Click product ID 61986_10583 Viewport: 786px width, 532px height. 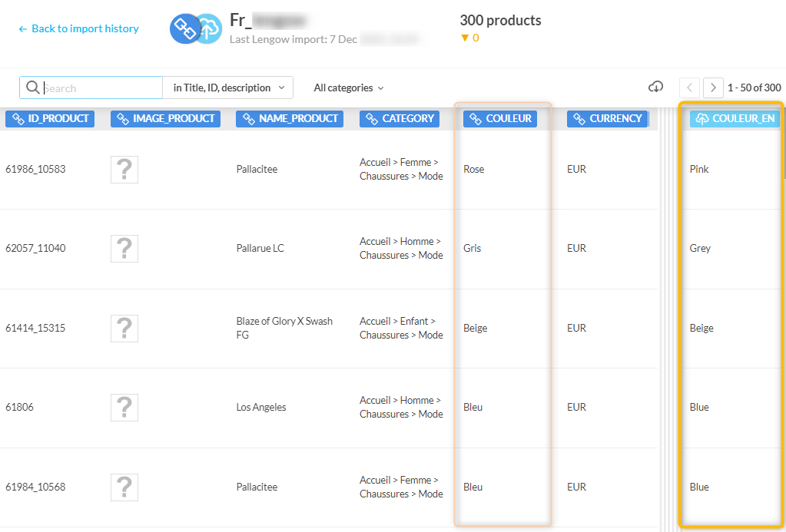click(35, 170)
